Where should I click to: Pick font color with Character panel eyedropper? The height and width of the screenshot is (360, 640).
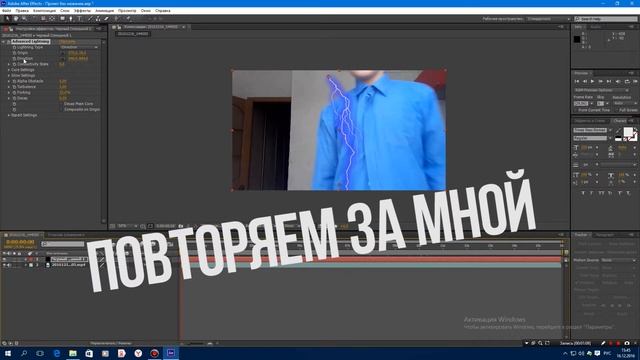click(x=618, y=131)
